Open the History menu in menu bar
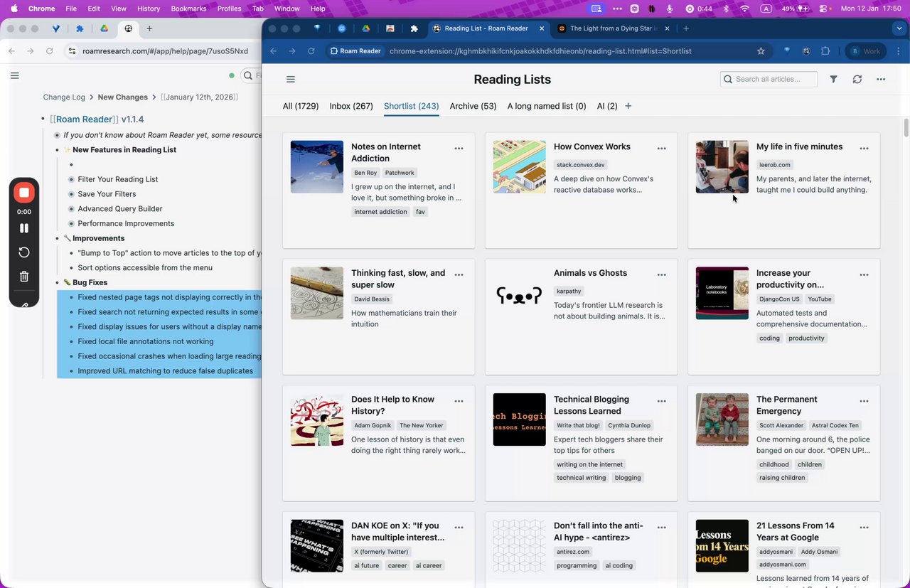 [149, 9]
